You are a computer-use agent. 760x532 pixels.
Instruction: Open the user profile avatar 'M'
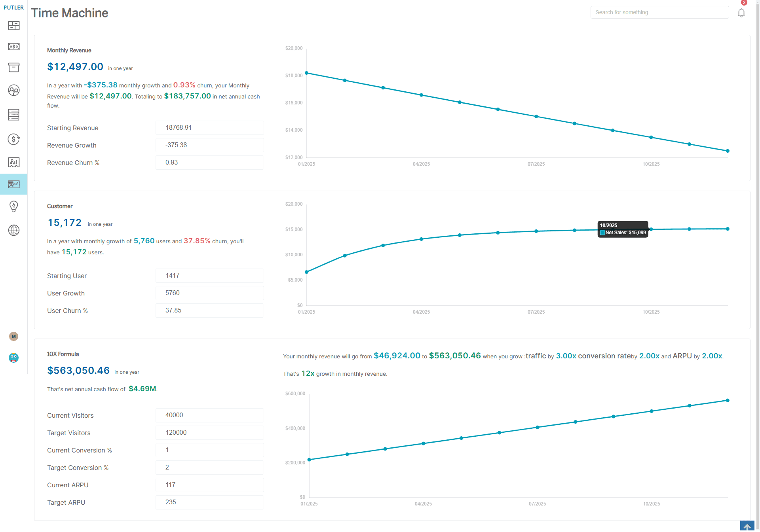[x=14, y=336]
